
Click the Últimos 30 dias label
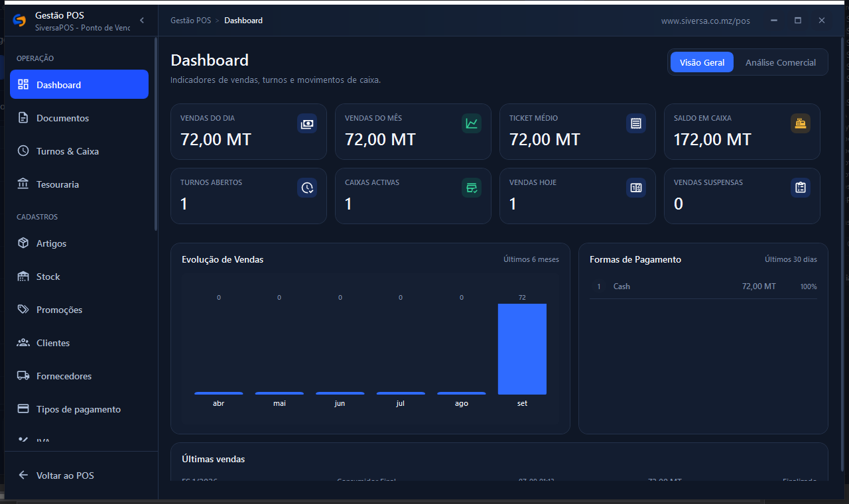click(791, 259)
